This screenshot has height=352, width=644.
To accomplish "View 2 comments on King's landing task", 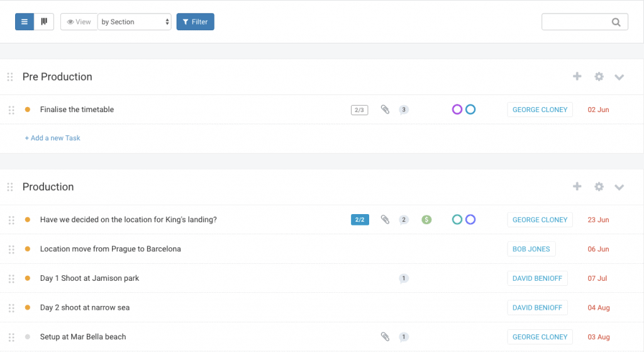I will [404, 220].
